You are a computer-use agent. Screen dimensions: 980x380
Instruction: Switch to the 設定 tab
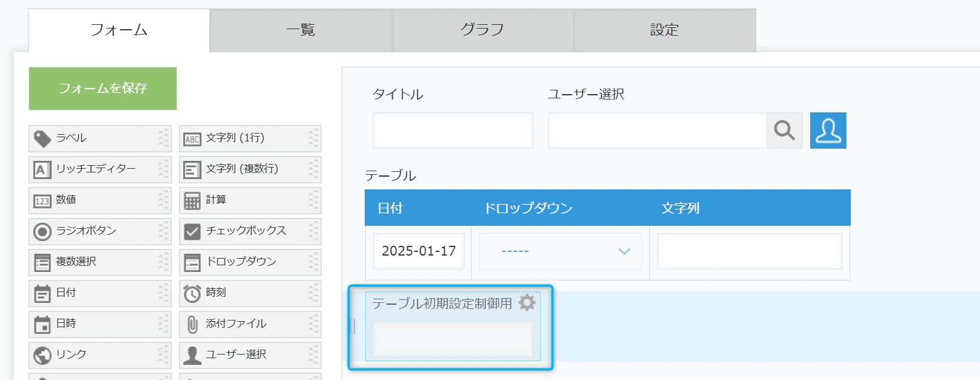(665, 30)
